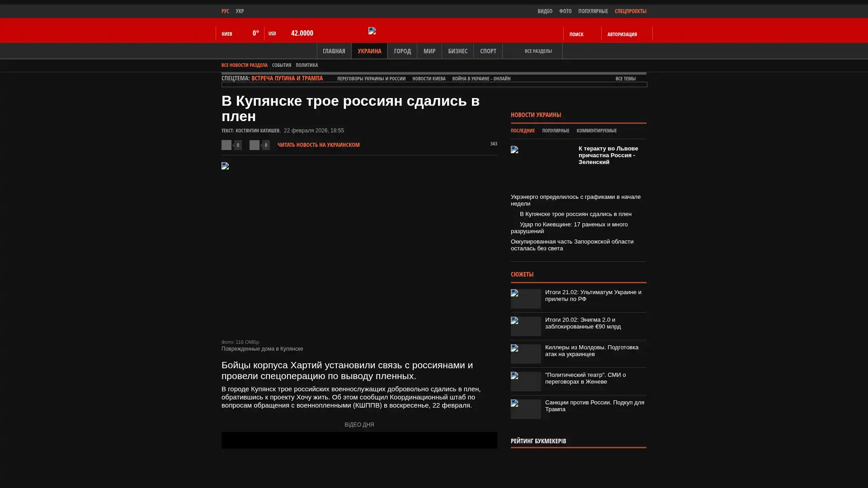Click the second gray share button
Viewport: 868px width, 488px height.
255,145
